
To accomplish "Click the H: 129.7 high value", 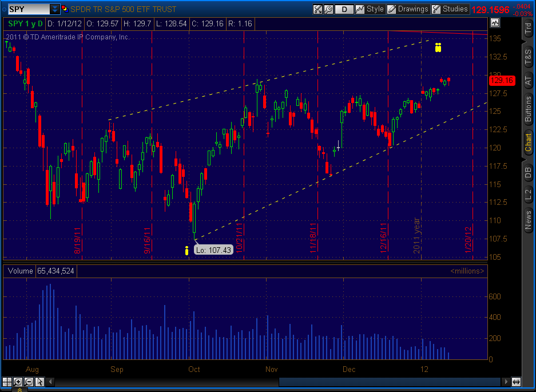I will (137, 23).
